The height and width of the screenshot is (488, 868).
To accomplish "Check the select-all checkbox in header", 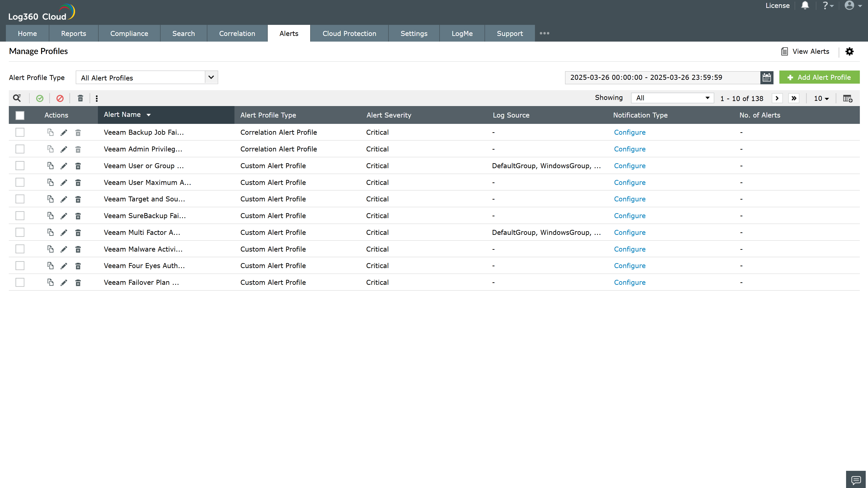I will click(x=20, y=115).
